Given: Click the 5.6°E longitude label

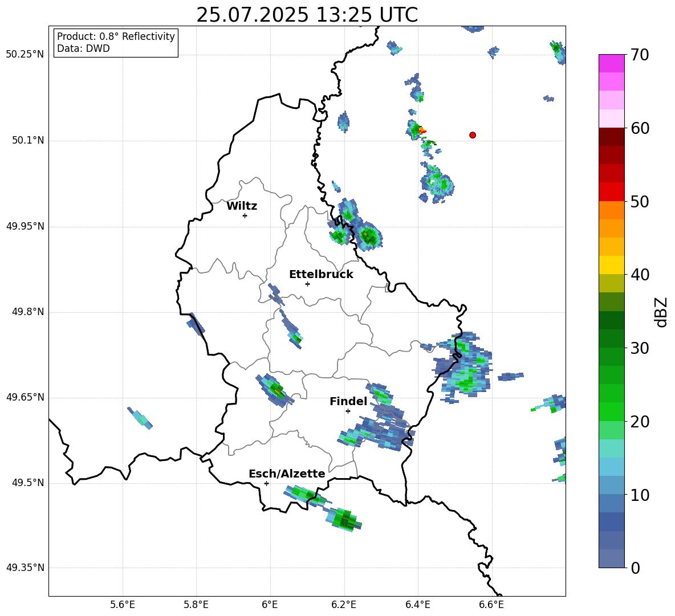Looking at the screenshot, I should coord(123,605).
